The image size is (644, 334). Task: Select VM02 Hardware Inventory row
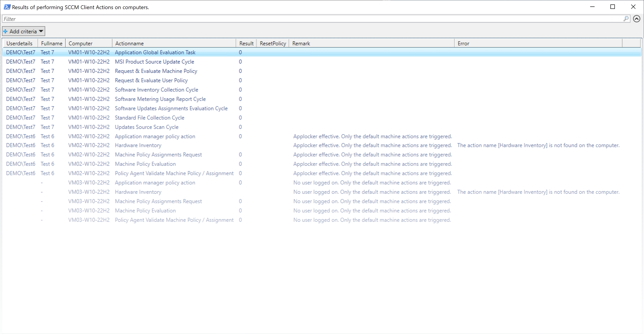[x=138, y=145]
